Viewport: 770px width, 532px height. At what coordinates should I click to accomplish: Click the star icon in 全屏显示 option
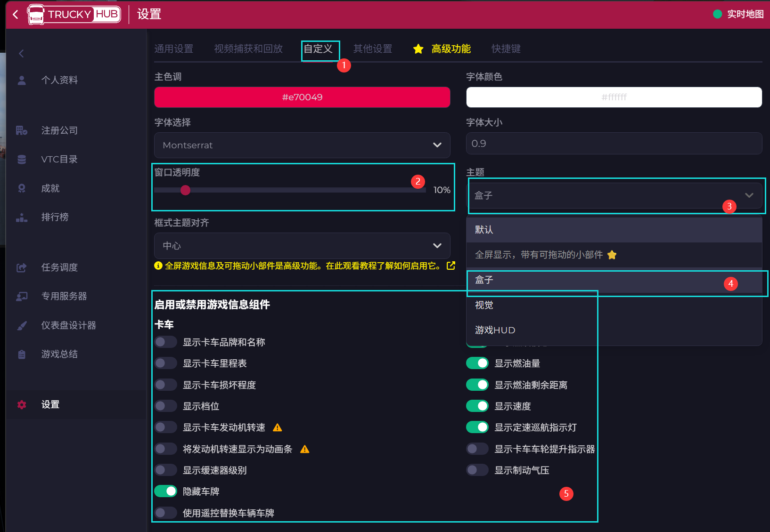[x=612, y=255]
